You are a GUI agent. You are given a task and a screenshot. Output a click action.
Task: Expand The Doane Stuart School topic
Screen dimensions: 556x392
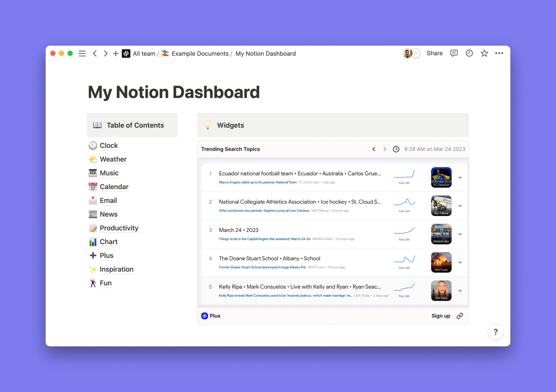click(x=460, y=263)
